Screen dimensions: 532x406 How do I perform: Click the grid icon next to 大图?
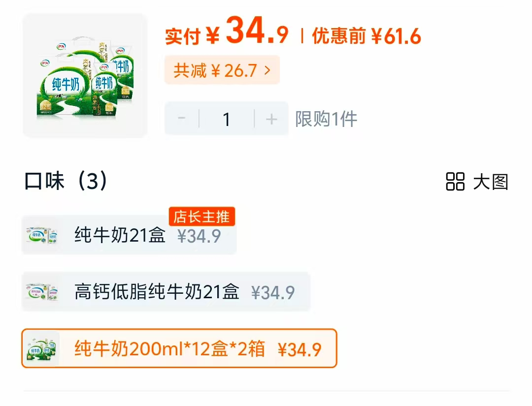click(x=455, y=182)
